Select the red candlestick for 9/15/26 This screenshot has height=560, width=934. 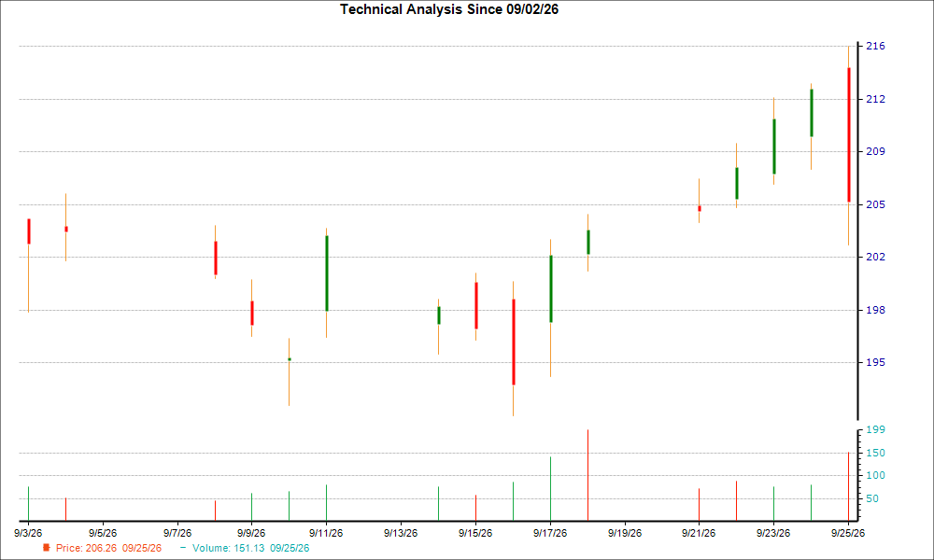(x=476, y=305)
